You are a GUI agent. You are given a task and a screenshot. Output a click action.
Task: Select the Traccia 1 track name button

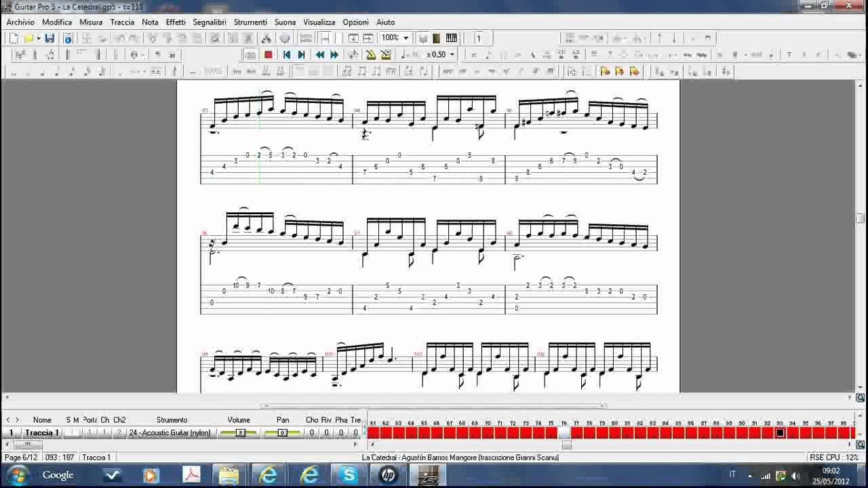(x=41, y=432)
